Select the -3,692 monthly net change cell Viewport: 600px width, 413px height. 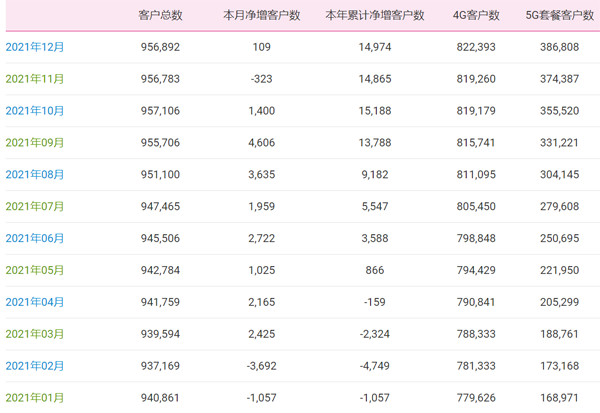tap(262, 366)
